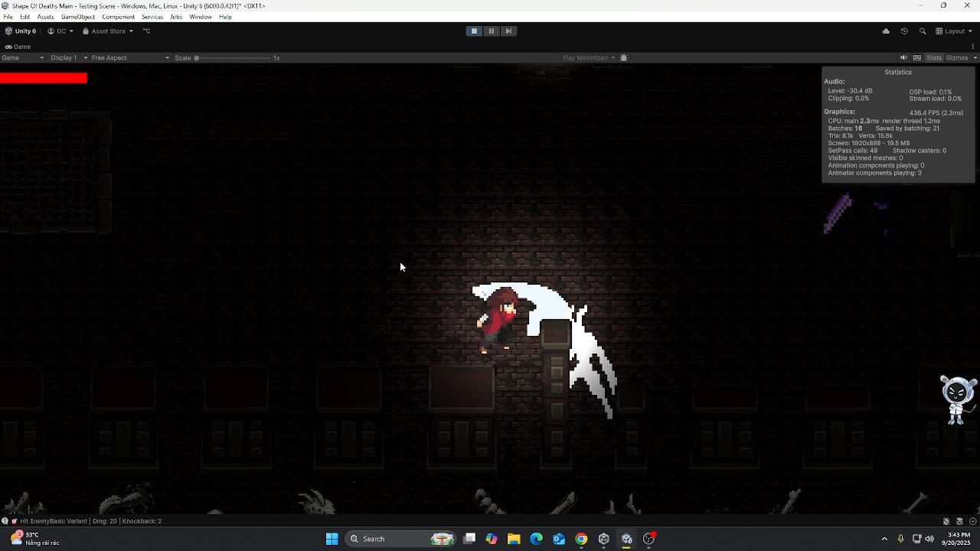
Task: Open the GameObject menu
Action: tap(78, 17)
